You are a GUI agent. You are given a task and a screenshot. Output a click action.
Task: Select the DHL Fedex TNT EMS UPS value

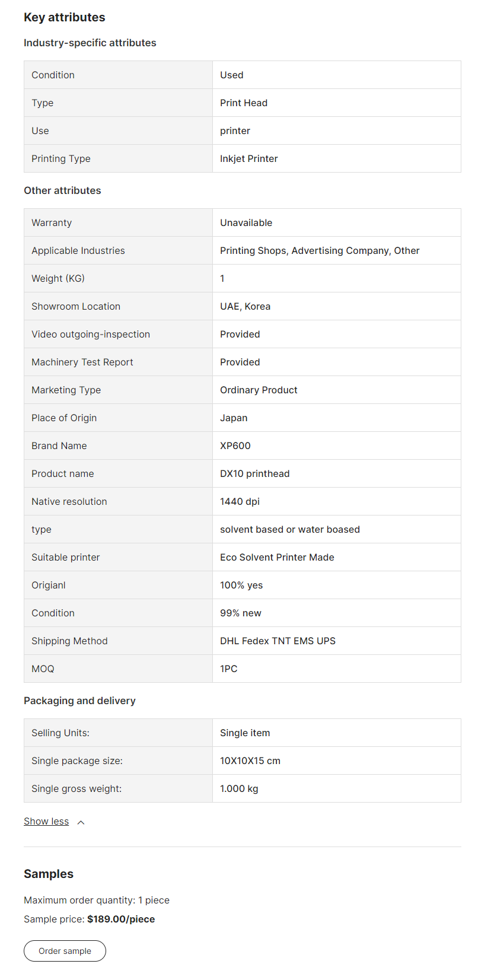[278, 641]
